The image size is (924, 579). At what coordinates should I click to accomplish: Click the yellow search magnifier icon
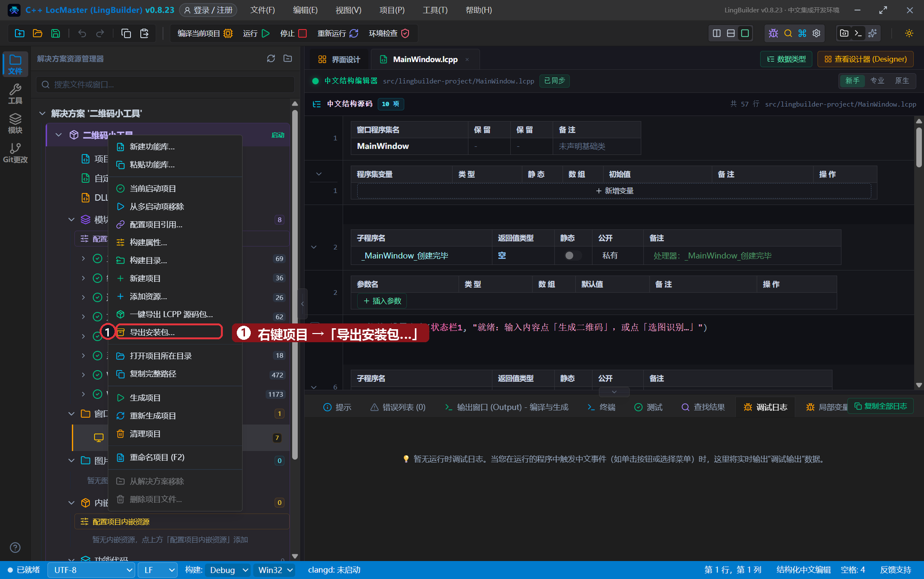pos(788,33)
